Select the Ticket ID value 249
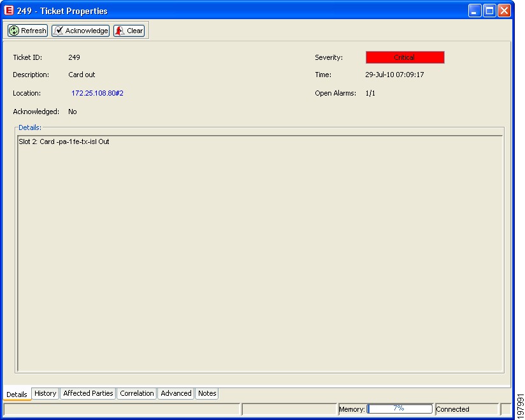Image resolution: width=525 pixels, height=420 pixels. [74, 57]
